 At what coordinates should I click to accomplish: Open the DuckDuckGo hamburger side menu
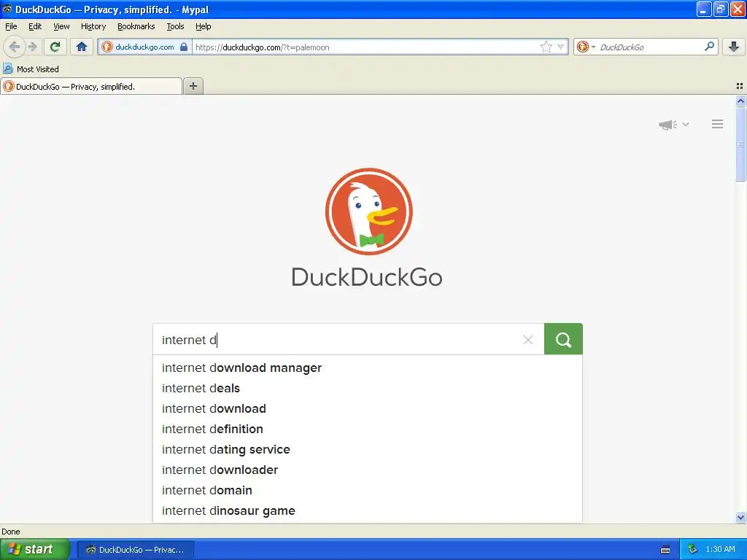(718, 124)
